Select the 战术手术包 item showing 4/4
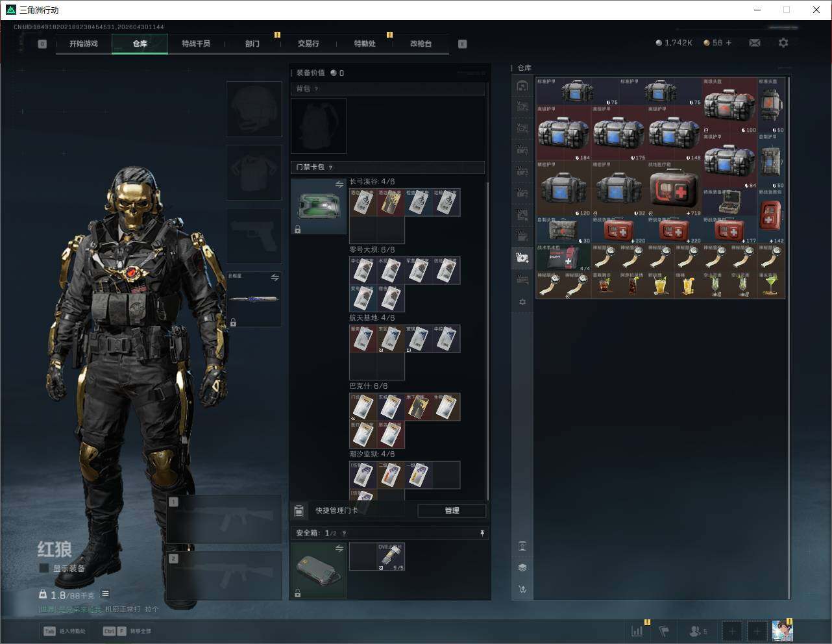832x644 pixels. [564, 258]
